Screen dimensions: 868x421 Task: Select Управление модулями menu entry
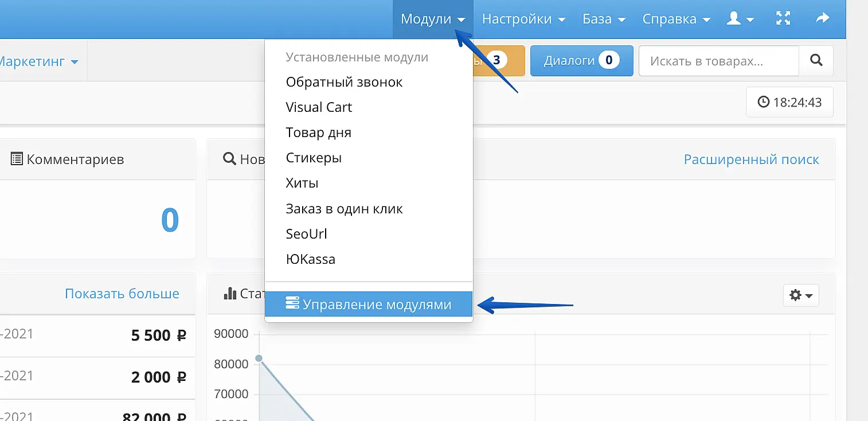tap(369, 305)
